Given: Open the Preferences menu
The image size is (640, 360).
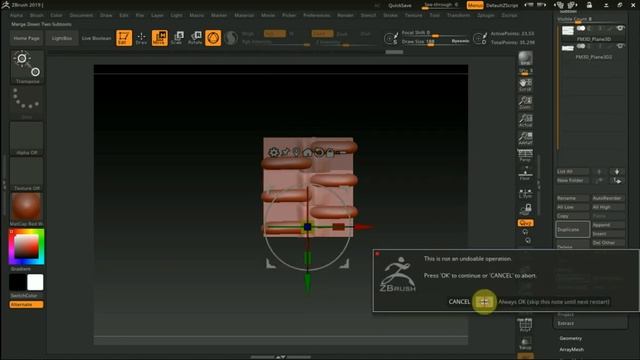Looking at the screenshot, I should coord(317,15).
